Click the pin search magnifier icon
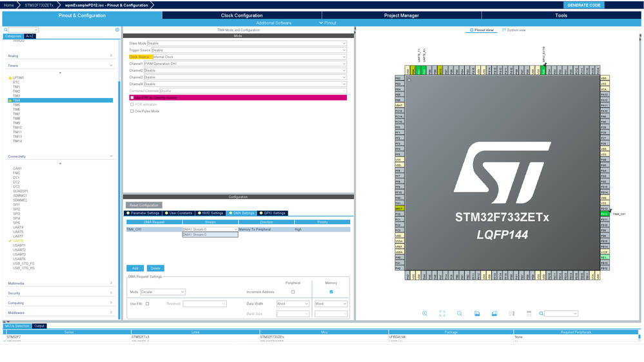Viewport: 644px width, 362px height. [542, 314]
